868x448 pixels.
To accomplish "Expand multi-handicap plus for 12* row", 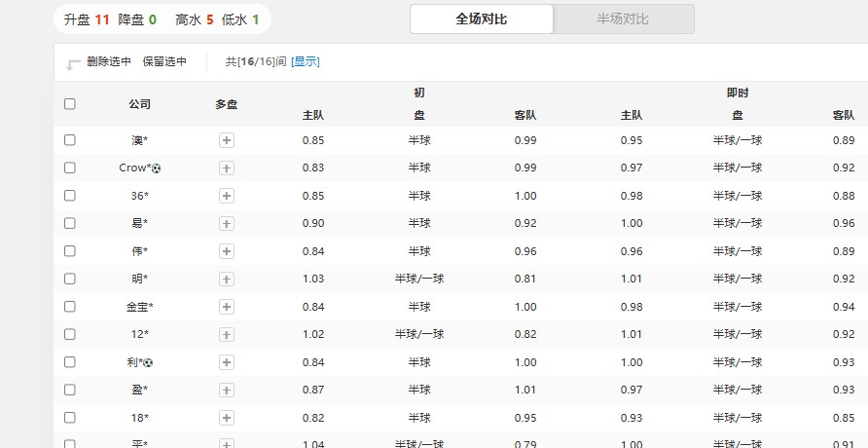I will pos(226,334).
